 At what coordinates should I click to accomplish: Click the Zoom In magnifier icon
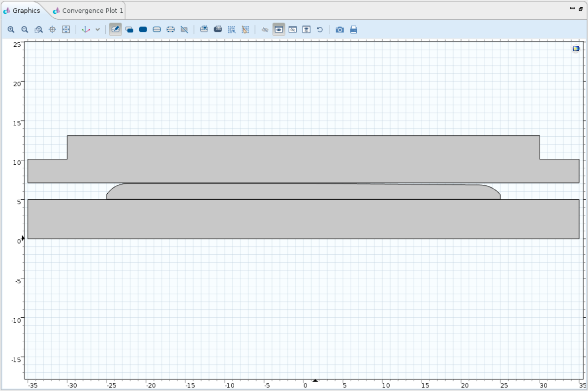[x=11, y=30]
